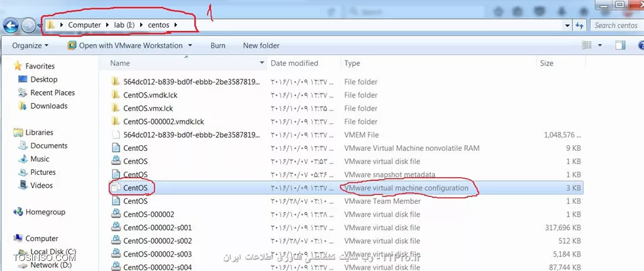Select the Computer icon in sidebar
The height and width of the screenshot is (271, 644).
(18, 238)
